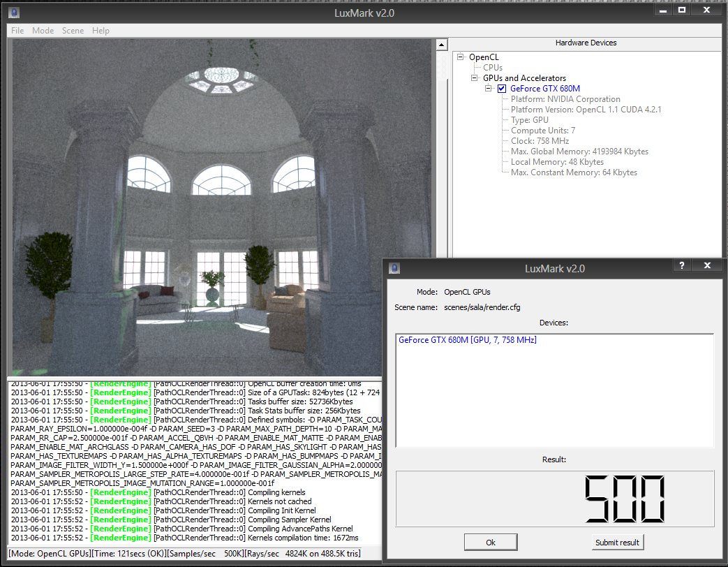Click 'Task Stats buffer size: 256Kbytes' log line
The width and height of the screenshot is (728, 567).
(x=185, y=411)
